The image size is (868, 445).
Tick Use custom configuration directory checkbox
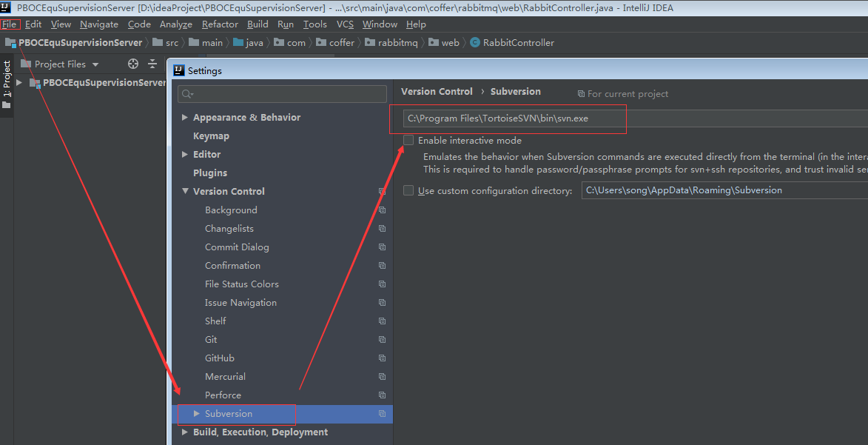point(408,190)
